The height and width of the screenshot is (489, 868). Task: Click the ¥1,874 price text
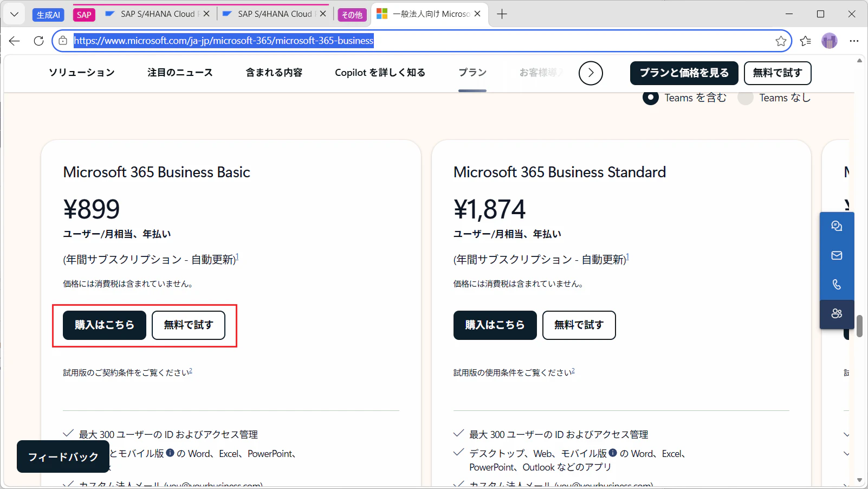[490, 209]
